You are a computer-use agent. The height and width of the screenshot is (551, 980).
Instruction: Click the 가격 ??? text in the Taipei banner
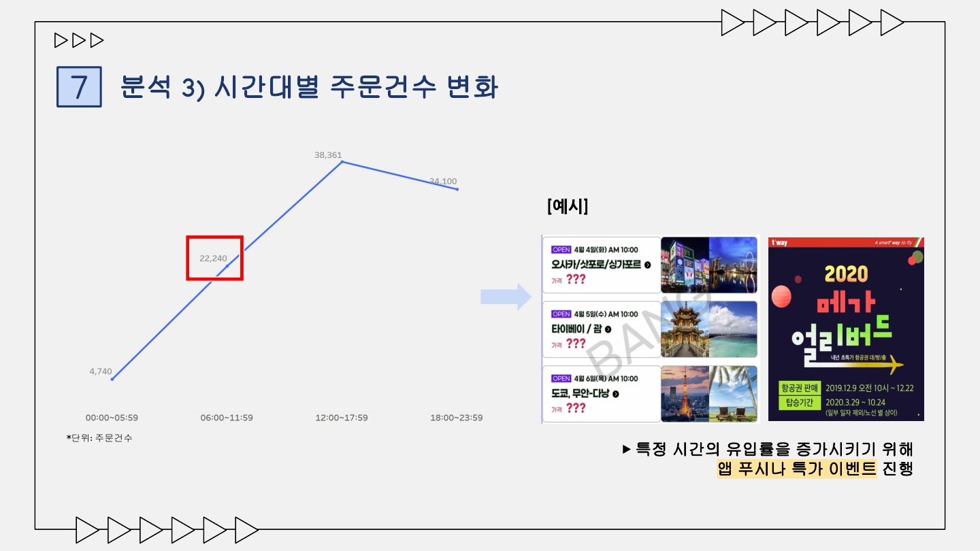568,344
